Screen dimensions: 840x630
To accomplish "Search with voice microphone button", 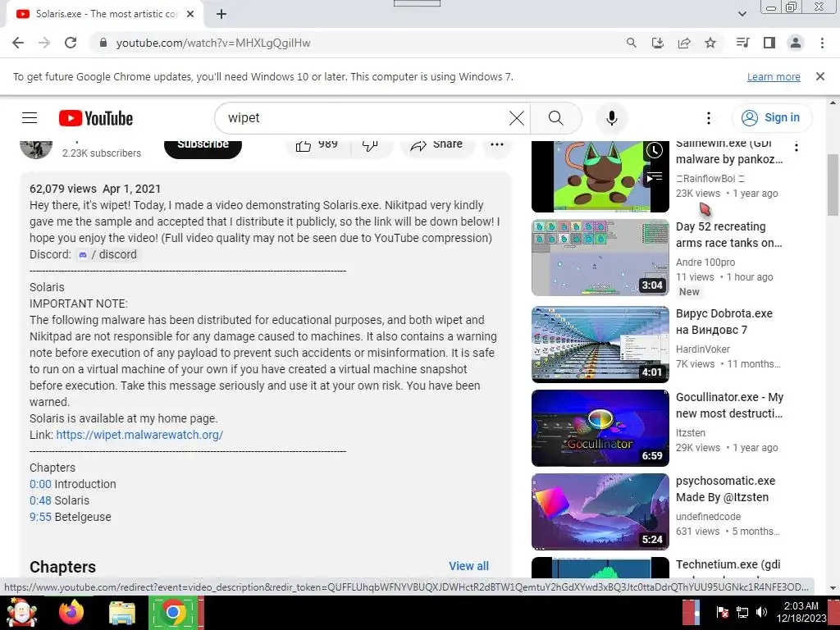I will [x=611, y=118].
